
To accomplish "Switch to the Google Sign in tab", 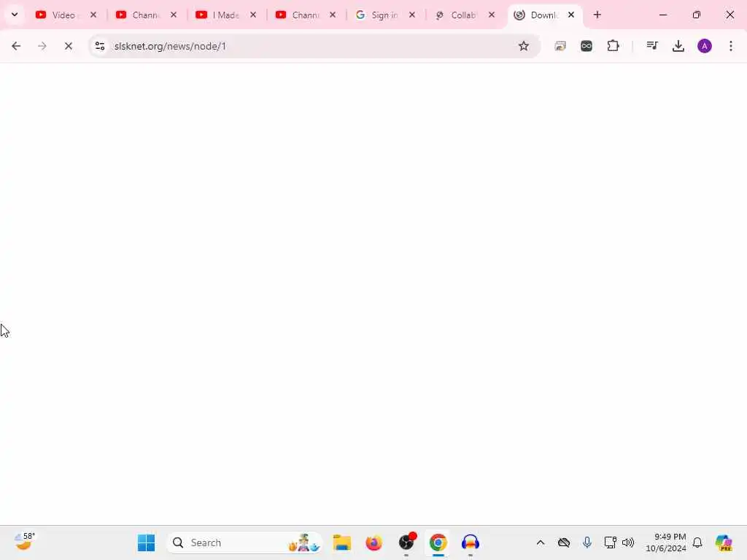I will pos(385,15).
